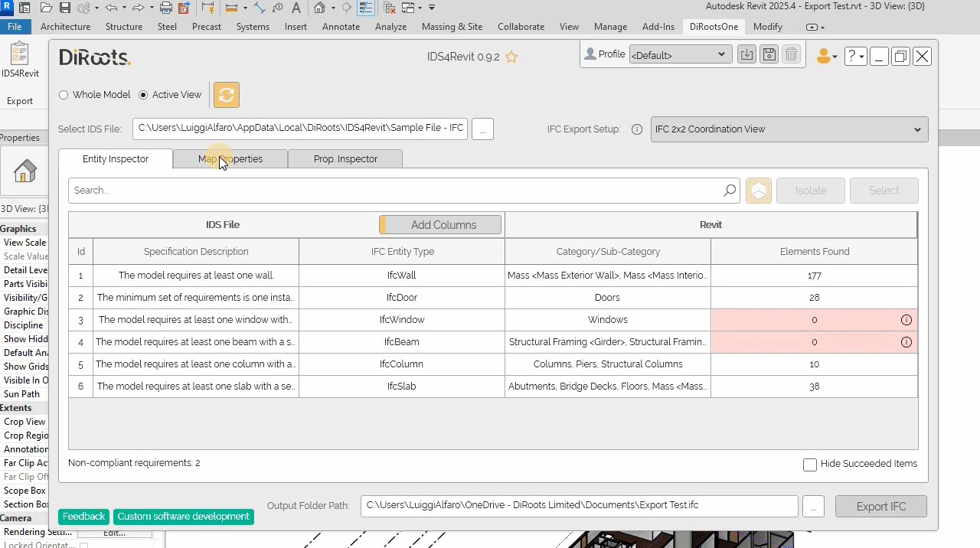Expand the 3D view type dropdown arrow
This screenshot has height=548, width=980.
(x=333, y=8)
